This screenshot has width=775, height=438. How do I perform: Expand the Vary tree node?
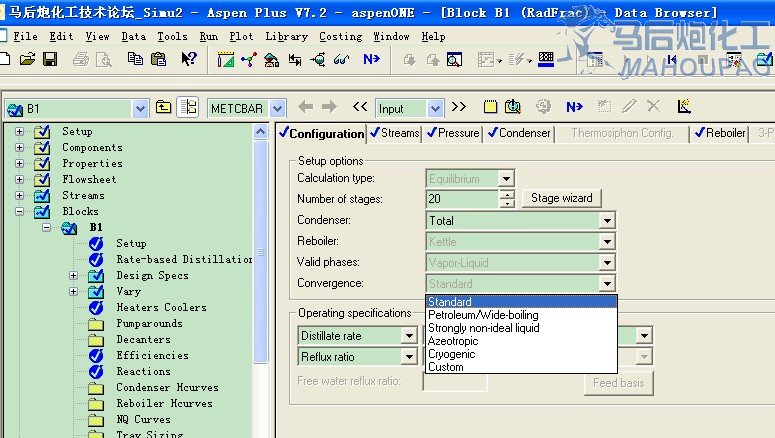tap(73, 291)
